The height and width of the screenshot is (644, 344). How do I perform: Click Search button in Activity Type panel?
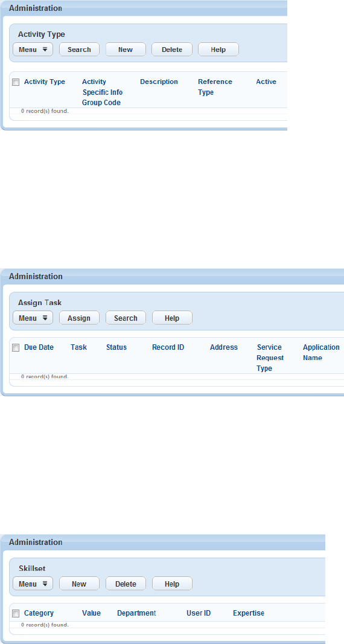click(79, 50)
